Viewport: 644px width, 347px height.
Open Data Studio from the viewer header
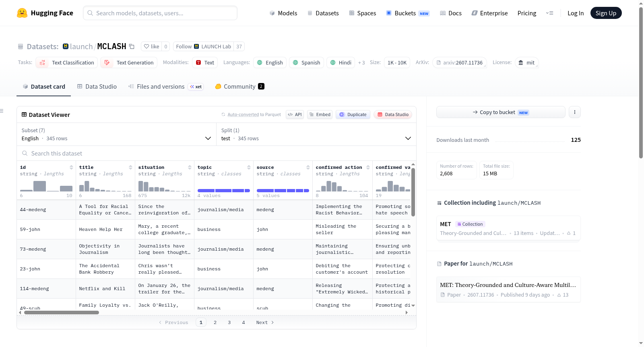(393, 114)
